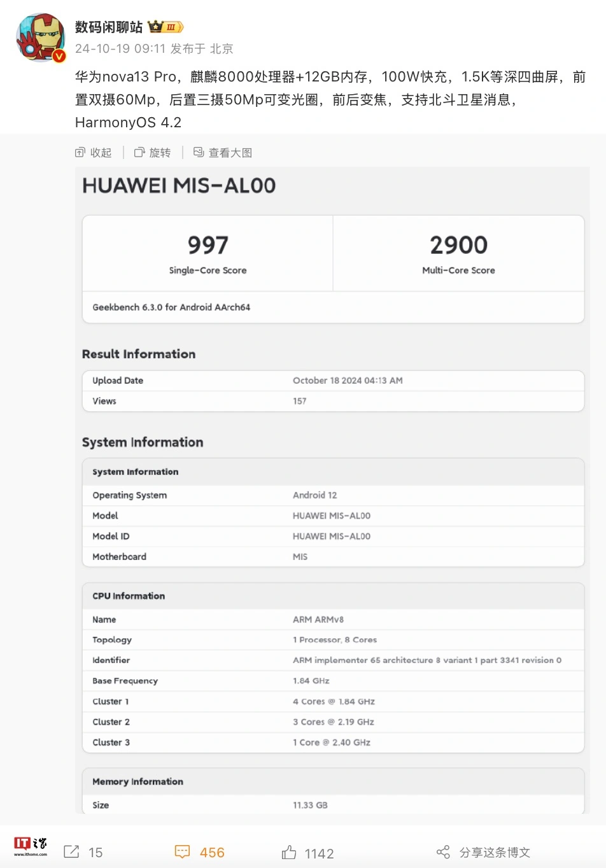606x868 pixels.
Task: Click the 2900 Multi-Core Score panel
Action: (x=458, y=253)
